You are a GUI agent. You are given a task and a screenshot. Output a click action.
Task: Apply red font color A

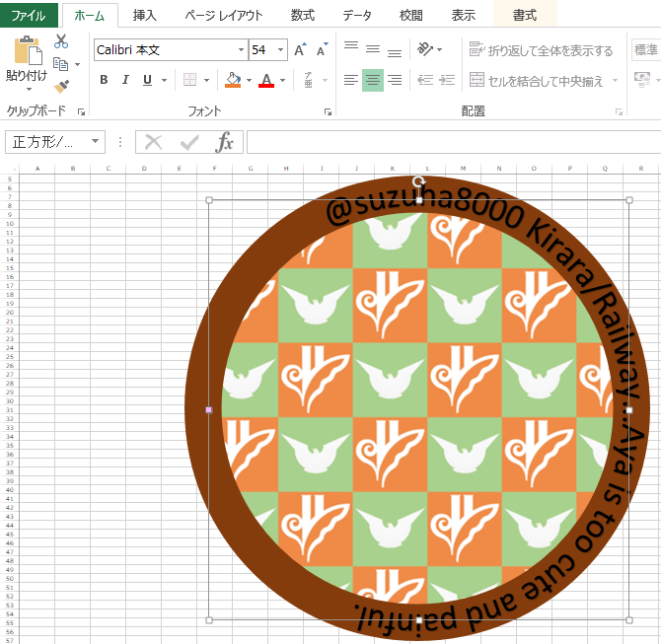[x=266, y=79]
